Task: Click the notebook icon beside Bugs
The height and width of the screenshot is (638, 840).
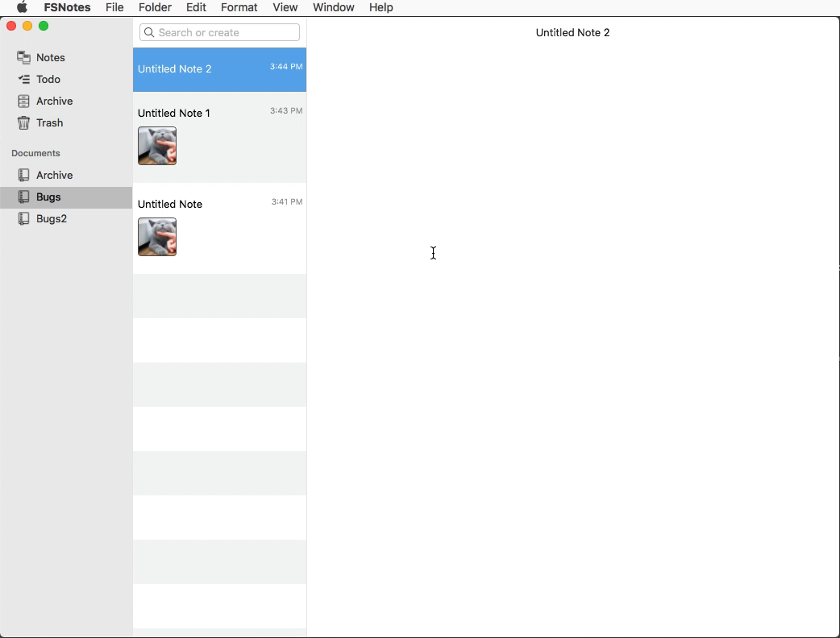Action: click(x=23, y=197)
